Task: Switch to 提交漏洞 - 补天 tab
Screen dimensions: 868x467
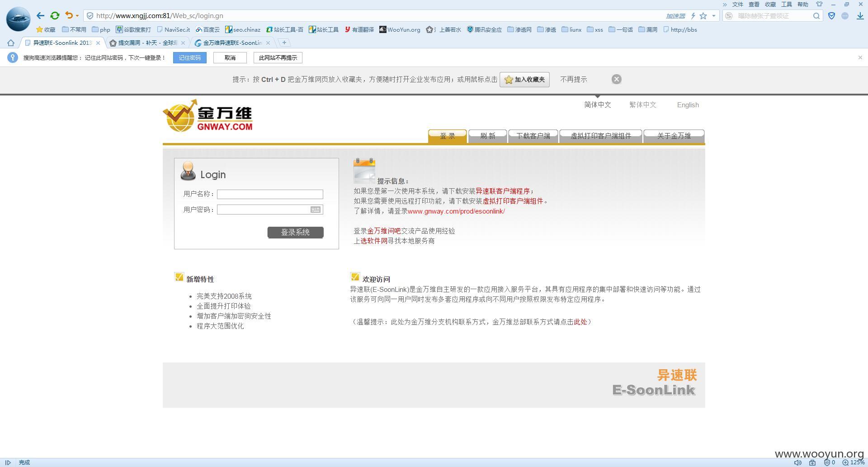Action: (147, 43)
